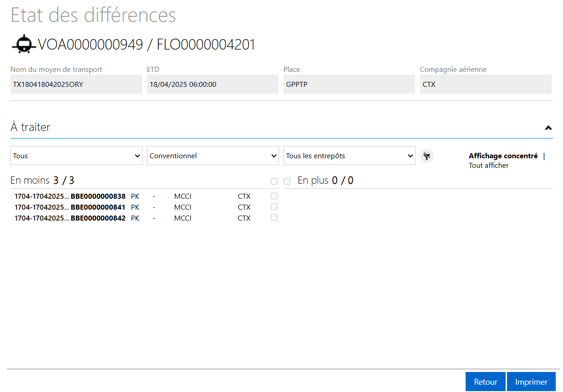Open the Tous les entrepôts dropdown
The image size is (563, 392).
tap(349, 156)
